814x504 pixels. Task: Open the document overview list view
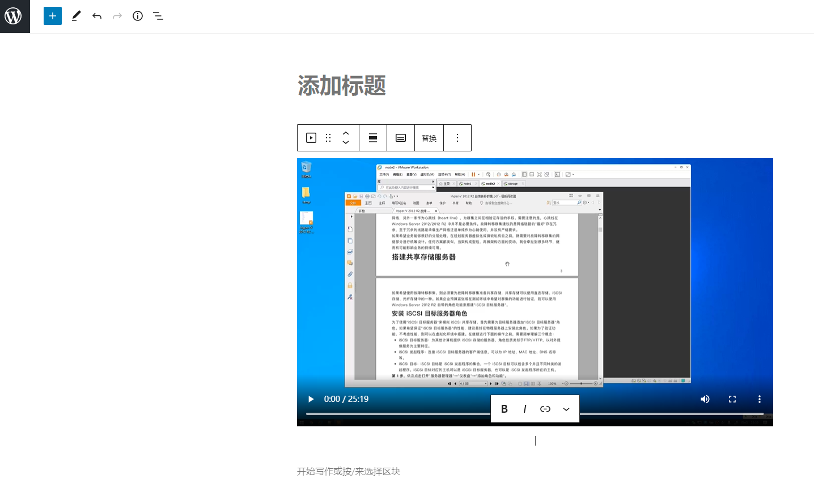[158, 16]
